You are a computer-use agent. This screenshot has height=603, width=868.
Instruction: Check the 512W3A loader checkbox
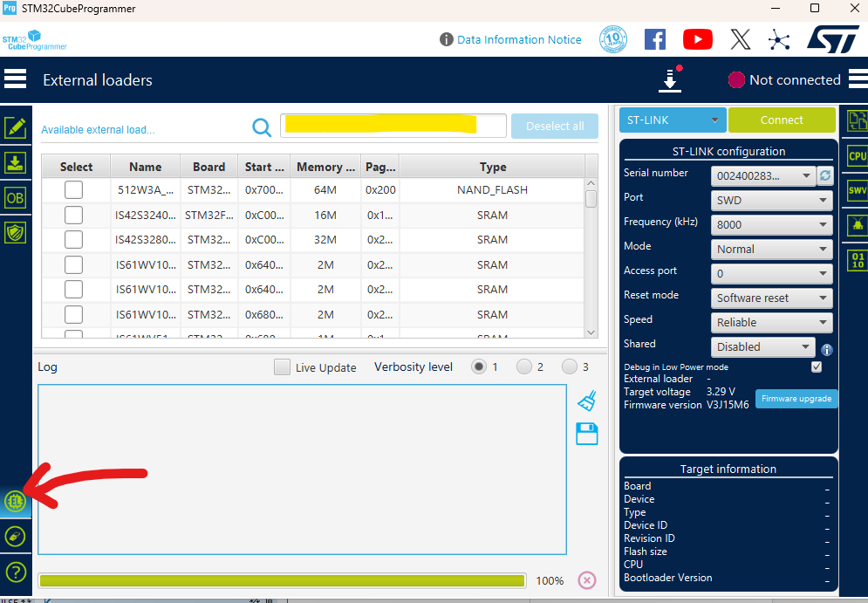[x=73, y=190]
